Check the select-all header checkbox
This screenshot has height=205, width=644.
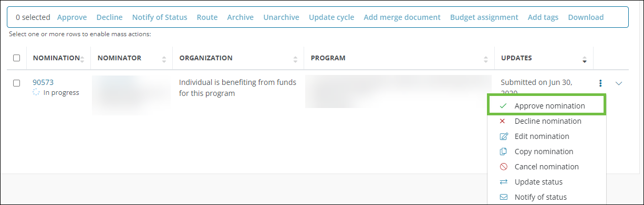click(x=16, y=58)
